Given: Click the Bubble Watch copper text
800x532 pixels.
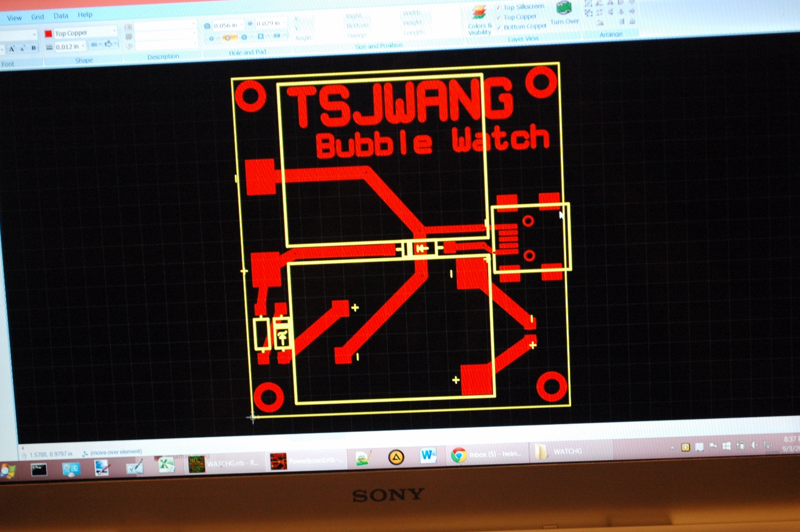Looking at the screenshot, I should click(433, 141).
